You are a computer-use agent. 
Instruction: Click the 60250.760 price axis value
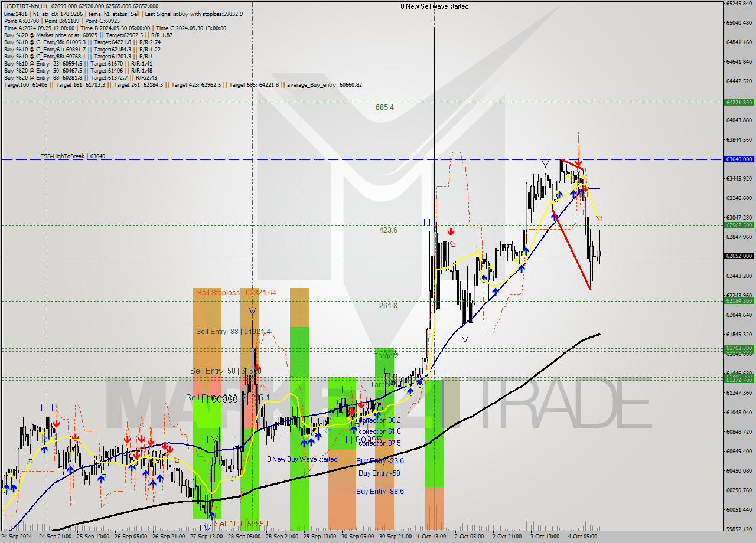[x=739, y=490]
